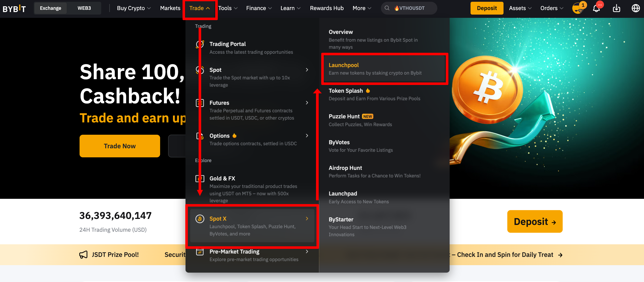Screen dimensions: 644x282
Task: Click the Pre-Market Trading icon
Action: 200,252
